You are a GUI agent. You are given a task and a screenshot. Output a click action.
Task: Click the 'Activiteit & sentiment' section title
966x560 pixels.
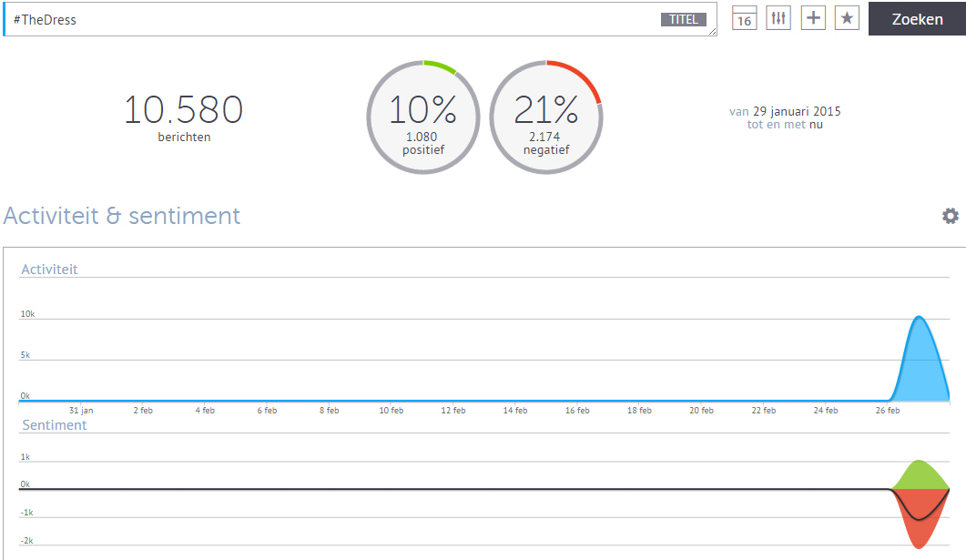(122, 216)
